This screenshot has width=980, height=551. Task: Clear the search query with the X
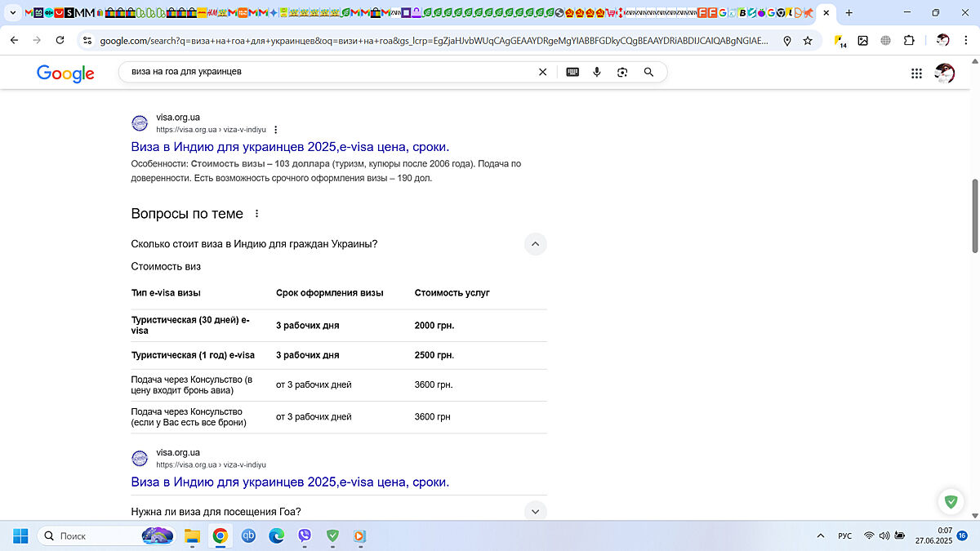[542, 72]
